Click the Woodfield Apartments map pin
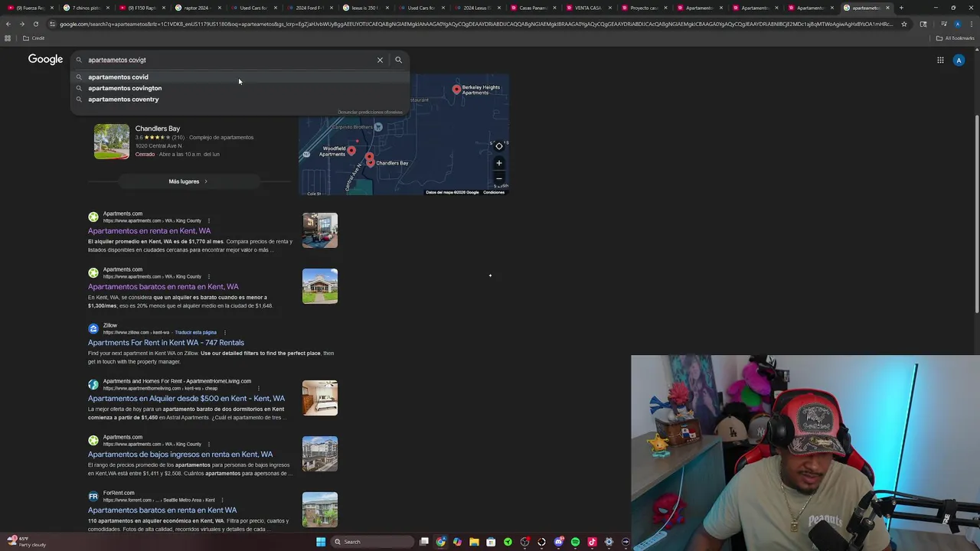The image size is (980, 551). 351,151
